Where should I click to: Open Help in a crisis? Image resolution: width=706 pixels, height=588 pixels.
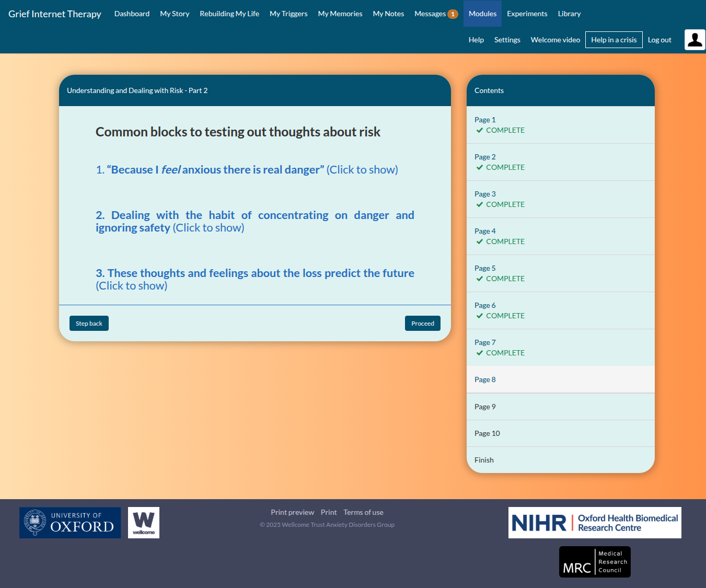point(614,40)
